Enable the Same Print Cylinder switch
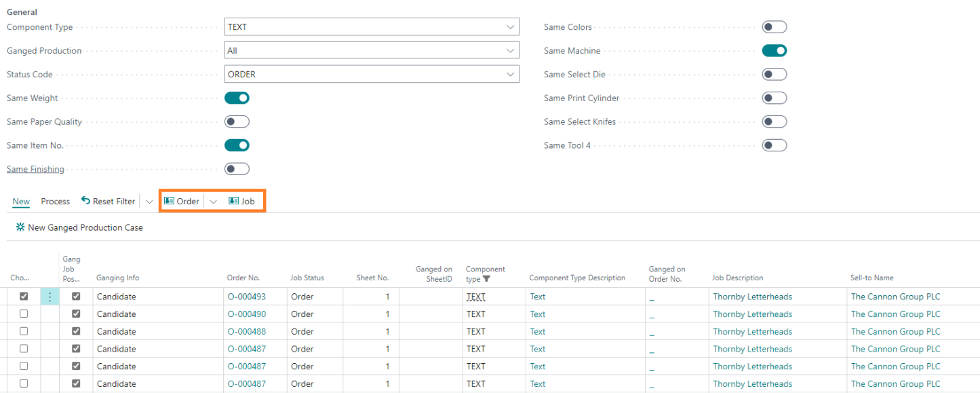 [775, 98]
